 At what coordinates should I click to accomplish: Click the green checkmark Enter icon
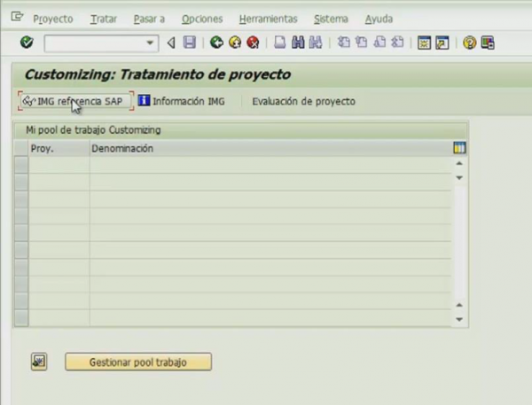tap(27, 43)
